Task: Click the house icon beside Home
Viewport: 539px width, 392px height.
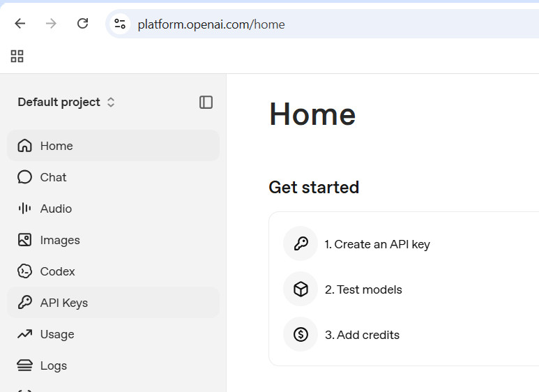Action: (24, 146)
